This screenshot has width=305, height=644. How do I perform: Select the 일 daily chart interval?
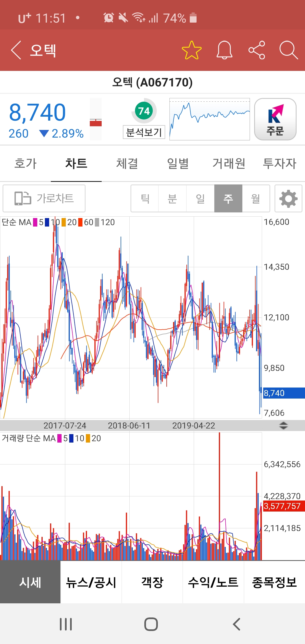200,198
